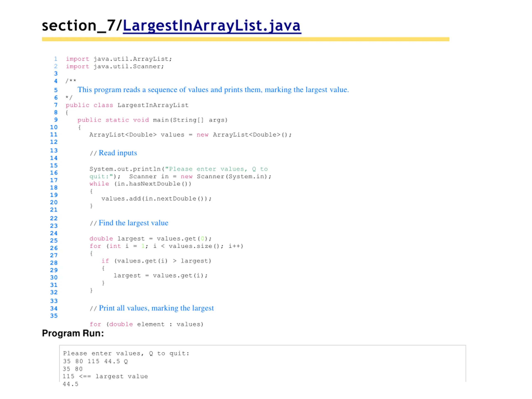This screenshot has width=532, height=399.
Task: Click 'while (in.hasNextDouble())' line
Action: (140, 184)
